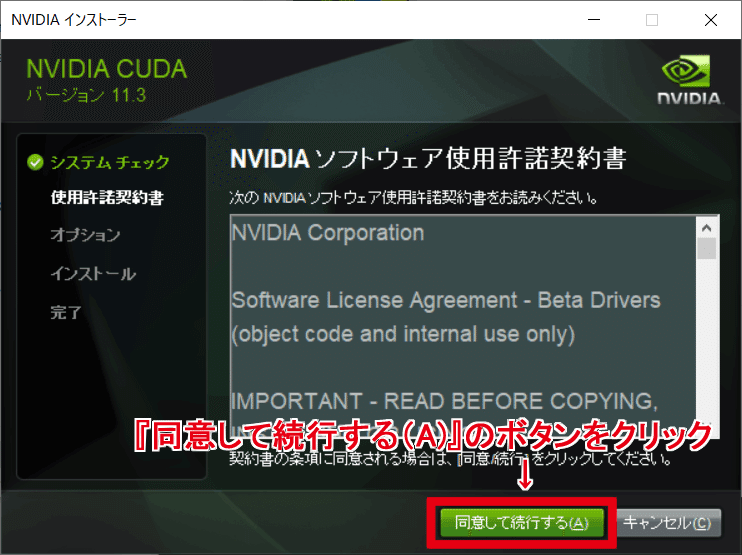Click the NVIDIA ソフトウェア使用許諾契約書 heading

tap(428, 158)
